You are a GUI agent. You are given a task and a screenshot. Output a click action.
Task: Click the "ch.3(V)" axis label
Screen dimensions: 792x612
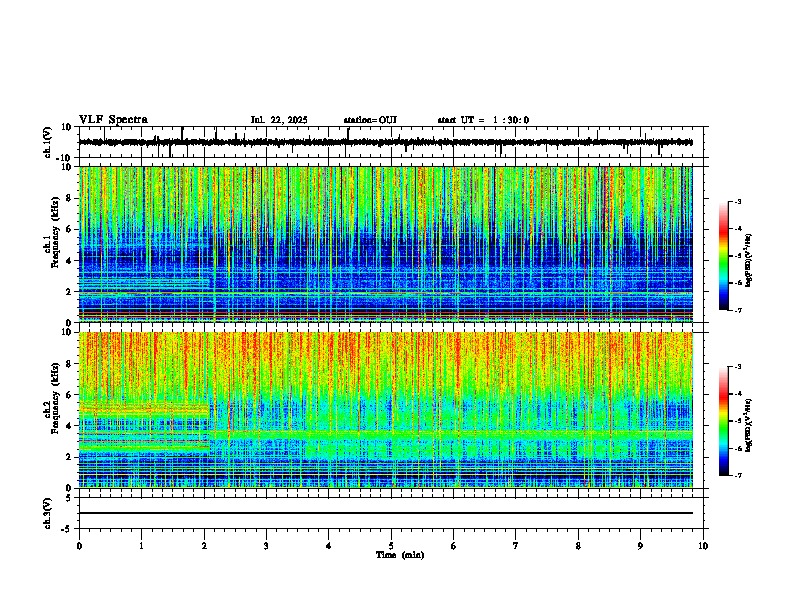(x=48, y=514)
